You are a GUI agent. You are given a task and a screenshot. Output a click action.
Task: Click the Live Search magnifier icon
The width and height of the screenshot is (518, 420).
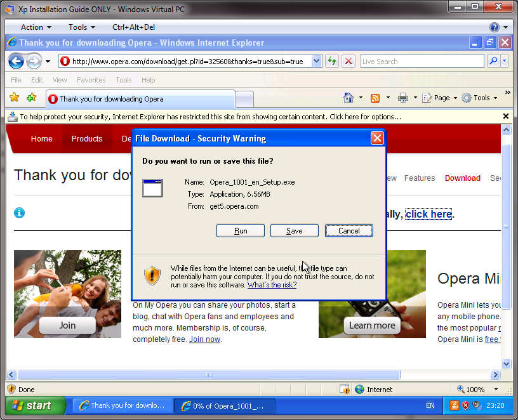click(493, 61)
